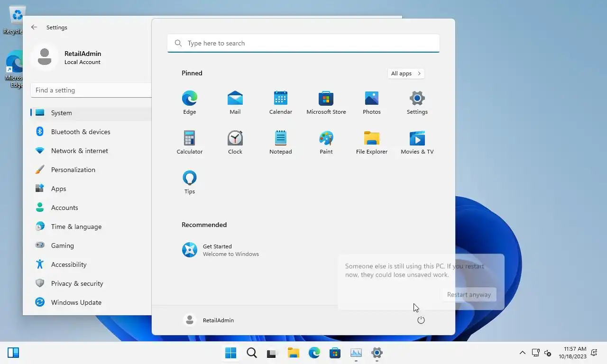Screen dimensions: 607x364
Task: Open the performance monitor taskbar app
Action: tap(356, 353)
